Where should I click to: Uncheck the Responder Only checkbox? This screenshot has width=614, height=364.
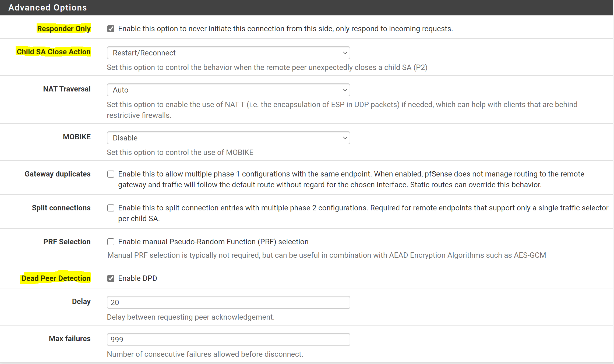pyautogui.click(x=111, y=29)
